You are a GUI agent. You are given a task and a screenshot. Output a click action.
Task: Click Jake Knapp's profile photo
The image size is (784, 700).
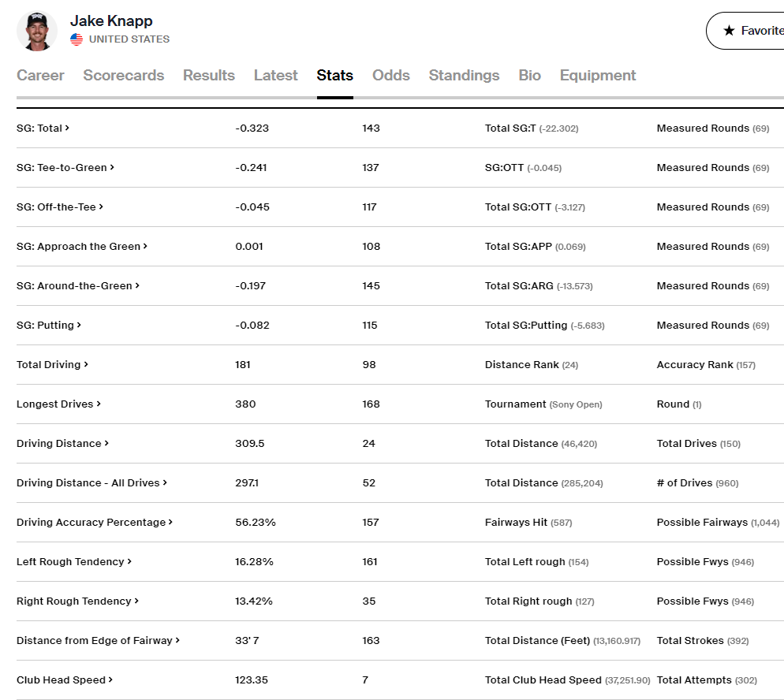tap(37, 31)
